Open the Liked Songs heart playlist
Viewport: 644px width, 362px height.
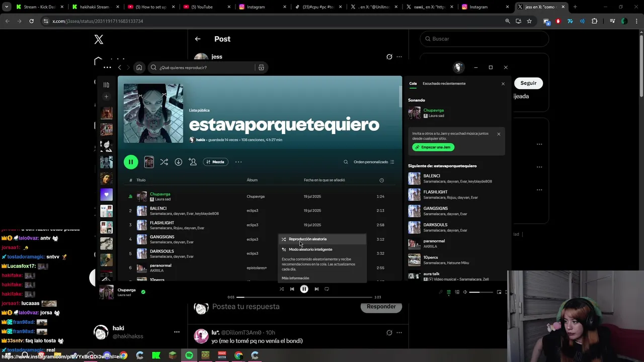[106, 195]
